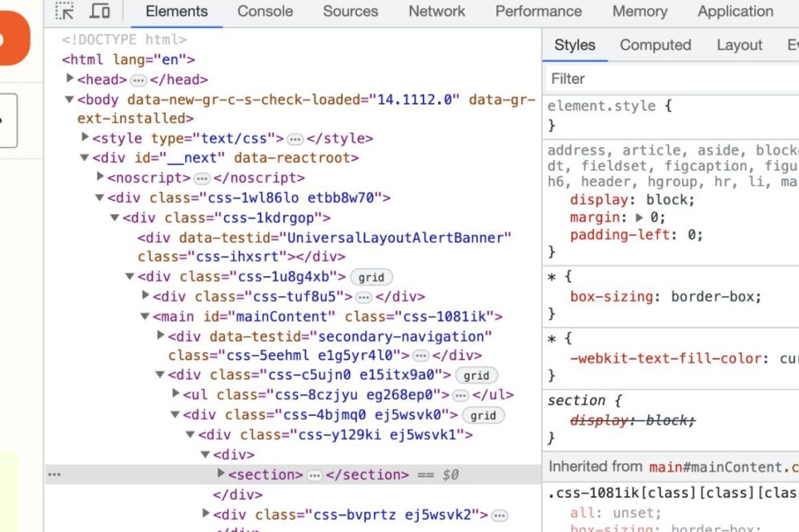Toggle grid badge beside css-4bjmq0 div
The width and height of the screenshot is (799, 532).
point(483,415)
